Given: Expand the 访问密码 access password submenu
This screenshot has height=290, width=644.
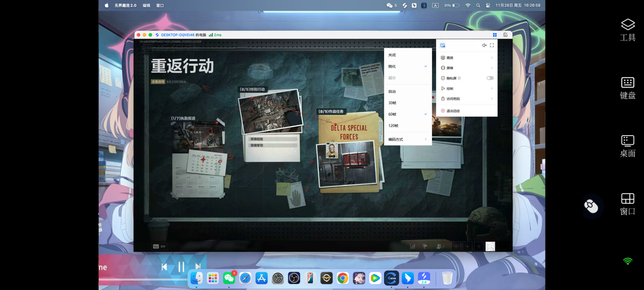Looking at the screenshot, I should coord(467,99).
